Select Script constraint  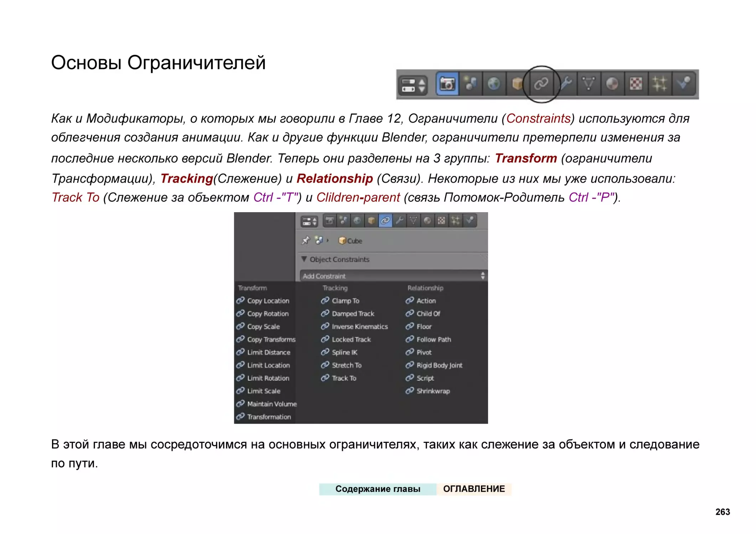[x=420, y=378]
